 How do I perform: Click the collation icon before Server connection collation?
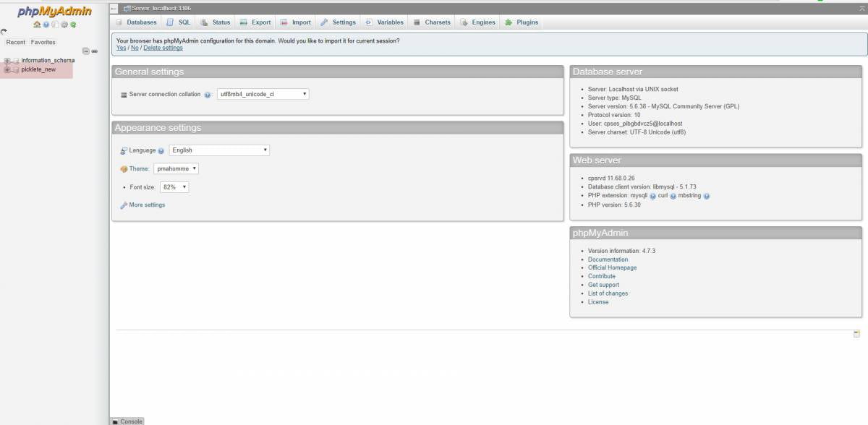(124, 95)
